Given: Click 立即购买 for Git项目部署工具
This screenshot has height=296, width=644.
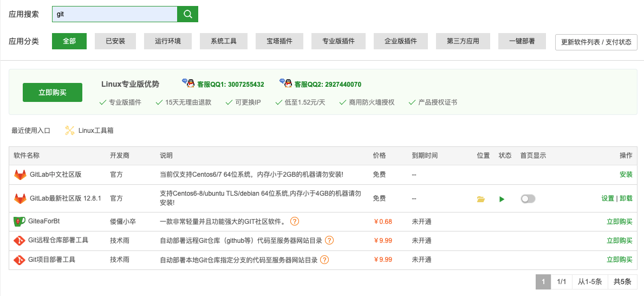Looking at the screenshot, I should point(620,260).
